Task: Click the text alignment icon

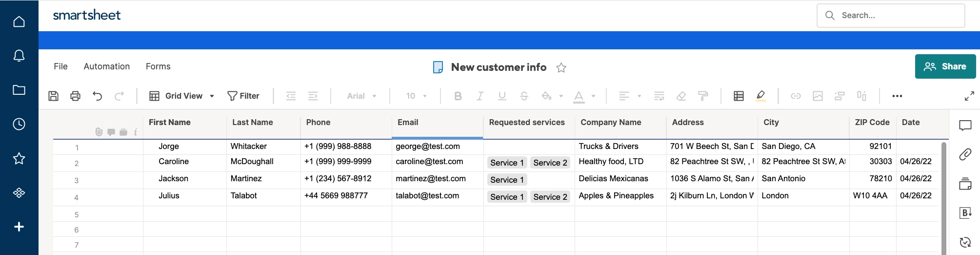Action: [x=624, y=96]
